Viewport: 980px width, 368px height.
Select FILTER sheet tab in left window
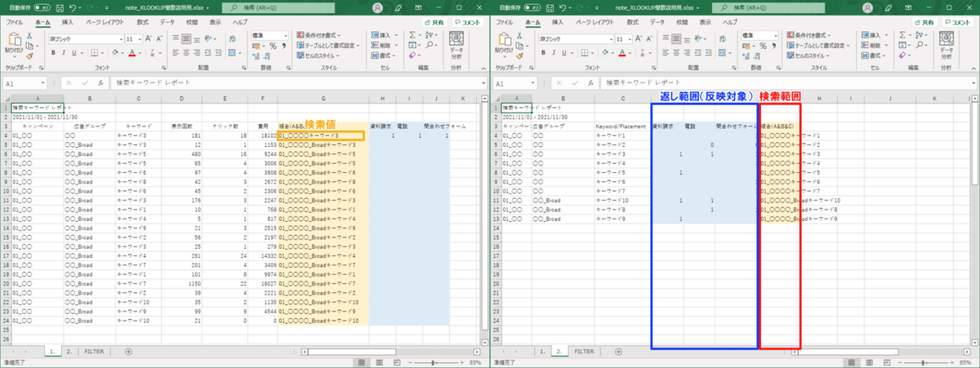[x=94, y=351]
